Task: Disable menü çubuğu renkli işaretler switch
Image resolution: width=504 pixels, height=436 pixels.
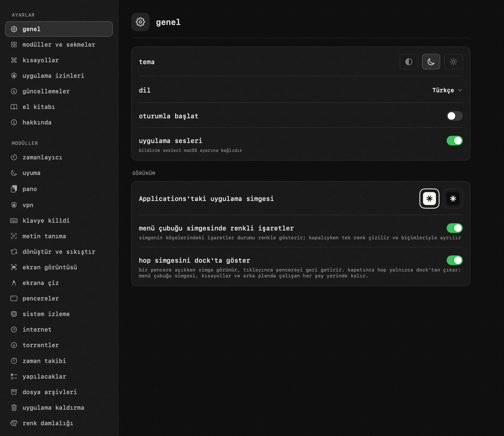Action: click(455, 228)
